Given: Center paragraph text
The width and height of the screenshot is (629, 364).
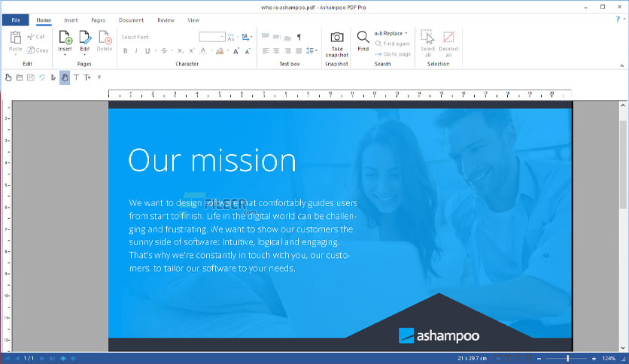Looking at the screenshot, I should [x=276, y=51].
